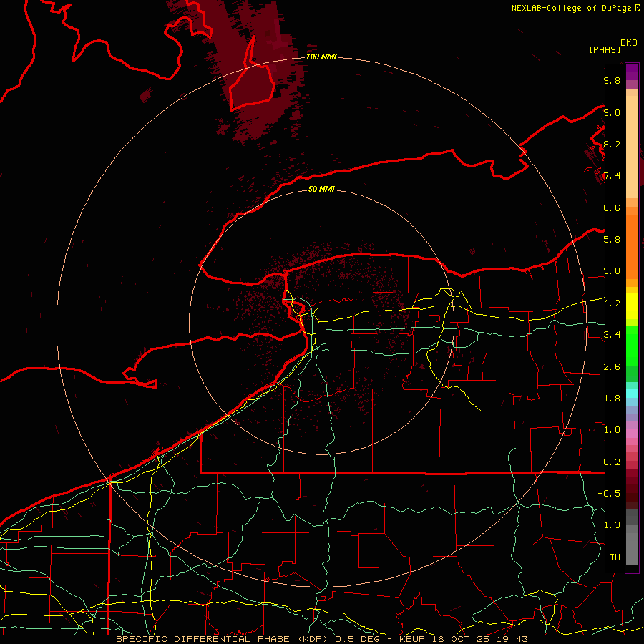
Task: Click the TH label on the legend
Action: 614,557
